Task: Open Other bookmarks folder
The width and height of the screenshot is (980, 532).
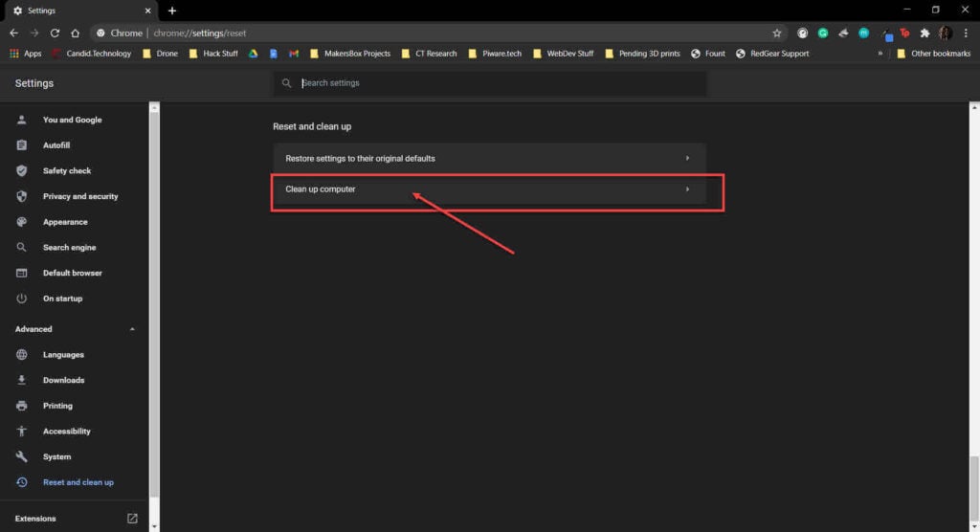Action: click(x=934, y=54)
